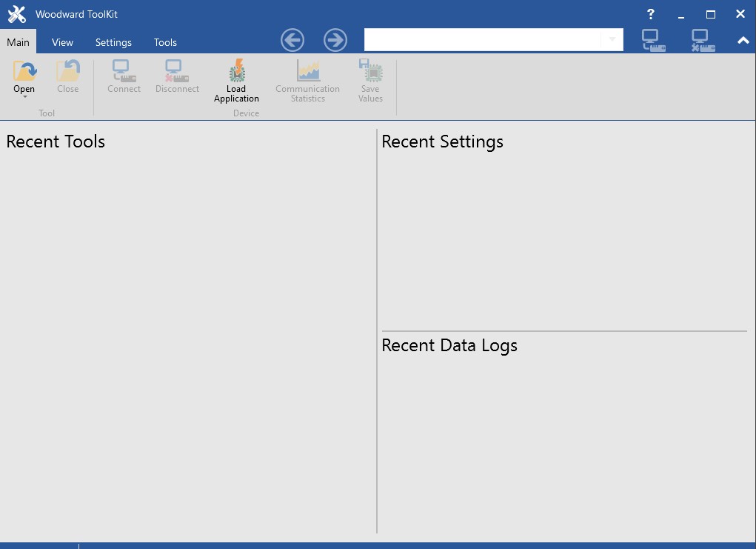This screenshot has width=756, height=549.
Task: Maximize the Woodward ToolKit window
Action: pos(710,15)
